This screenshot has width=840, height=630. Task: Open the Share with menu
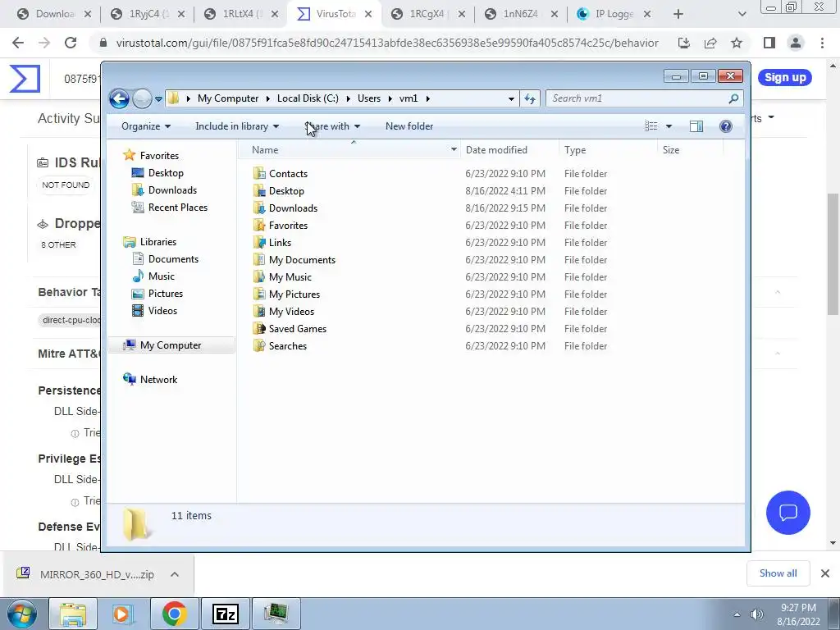click(332, 126)
